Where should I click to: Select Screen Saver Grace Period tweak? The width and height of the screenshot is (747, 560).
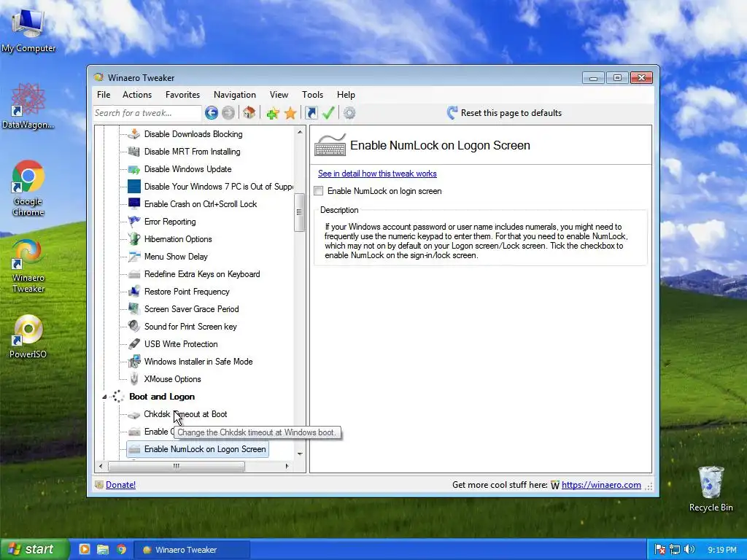(192, 309)
